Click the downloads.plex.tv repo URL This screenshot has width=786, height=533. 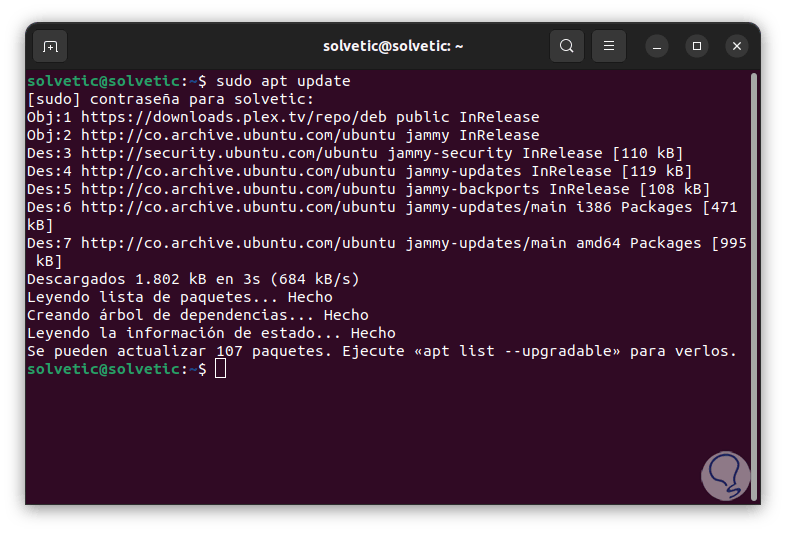click(234, 117)
